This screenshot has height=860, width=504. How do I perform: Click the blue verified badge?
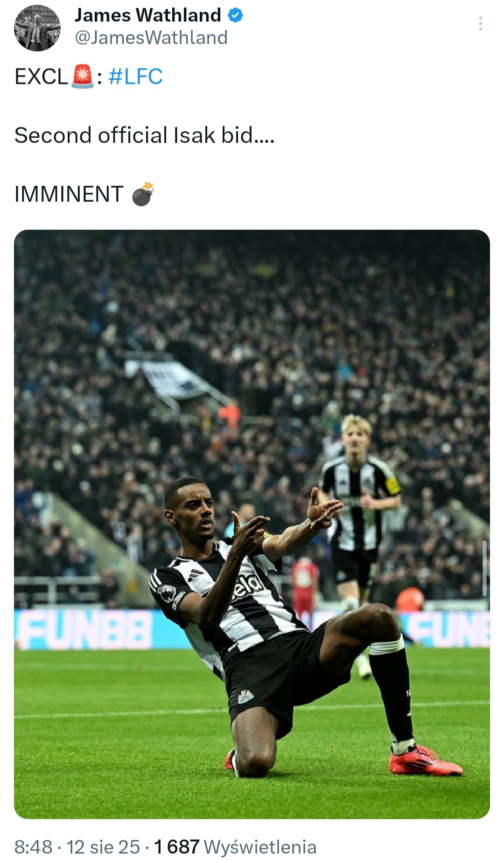(x=235, y=15)
